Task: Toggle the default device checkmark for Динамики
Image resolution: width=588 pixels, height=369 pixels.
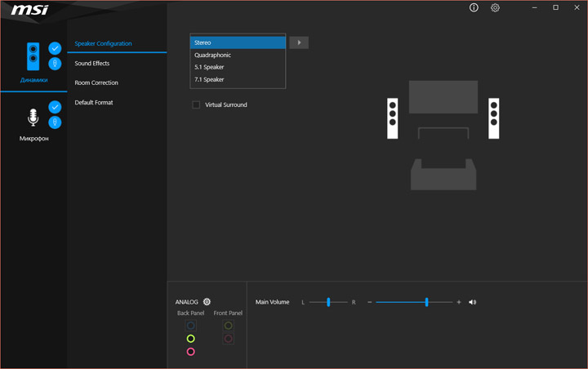Action: (x=55, y=48)
